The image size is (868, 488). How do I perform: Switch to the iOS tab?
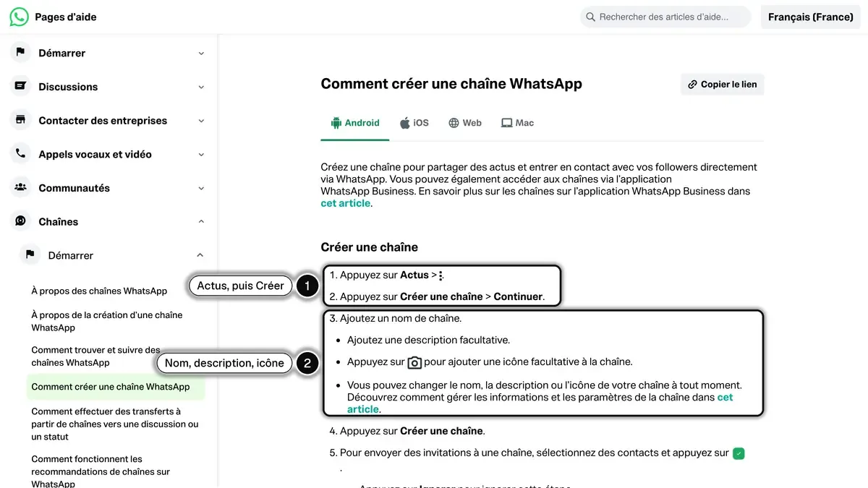tap(414, 123)
